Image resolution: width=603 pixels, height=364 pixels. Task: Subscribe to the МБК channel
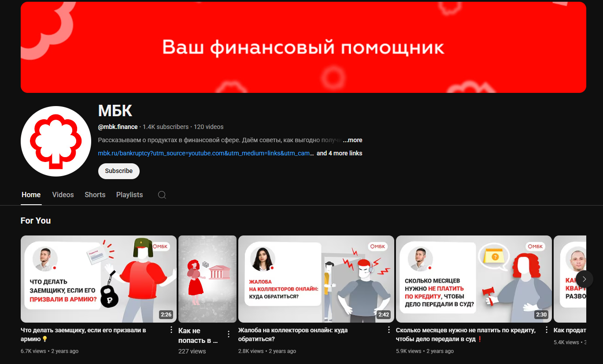(118, 171)
